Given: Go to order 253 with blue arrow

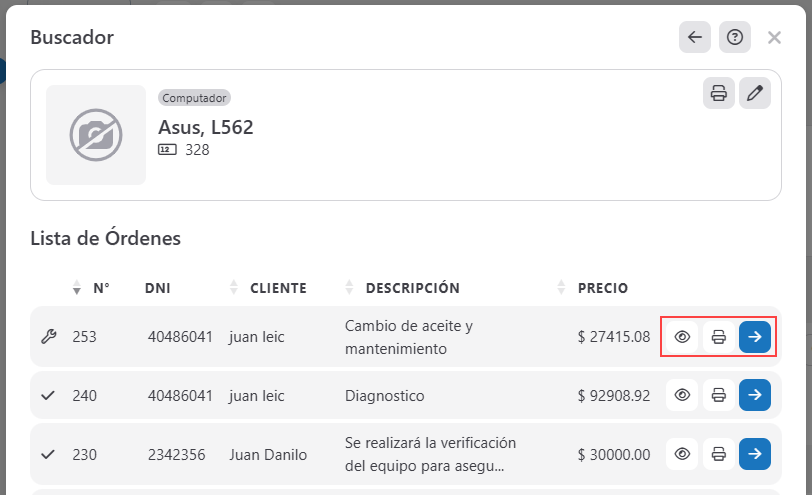Looking at the screenshot, I should click(x=755, y=337).
